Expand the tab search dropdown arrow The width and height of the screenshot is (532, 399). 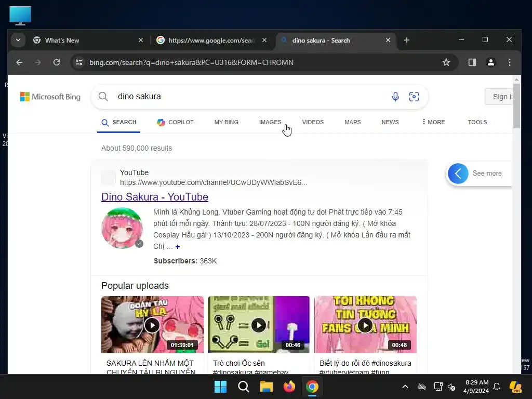(x=18, y=41)
